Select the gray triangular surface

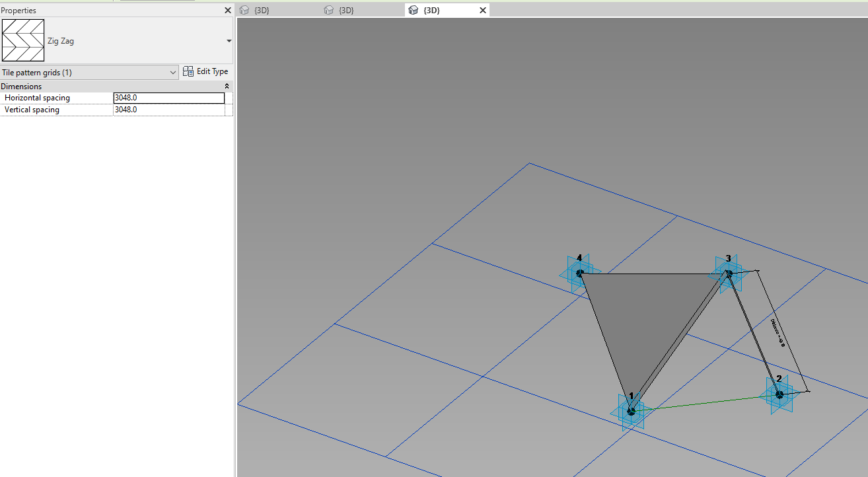click(641, 317)
